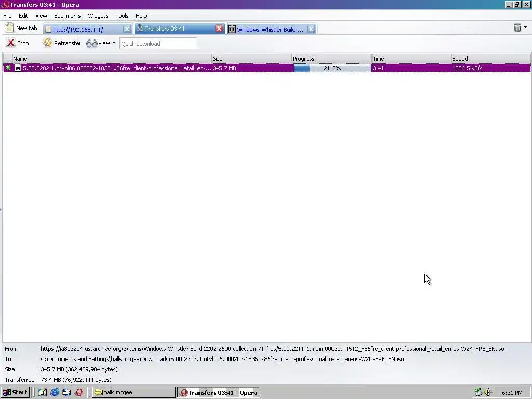Open the Tools menu
Screen dimensions: 532x399
[122, 16]
